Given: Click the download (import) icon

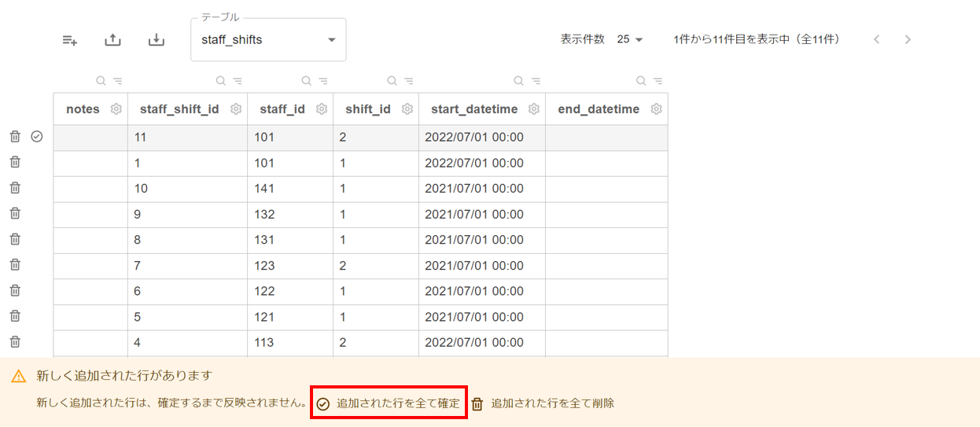Looking at the screenshot, I should tap(157, 39).
